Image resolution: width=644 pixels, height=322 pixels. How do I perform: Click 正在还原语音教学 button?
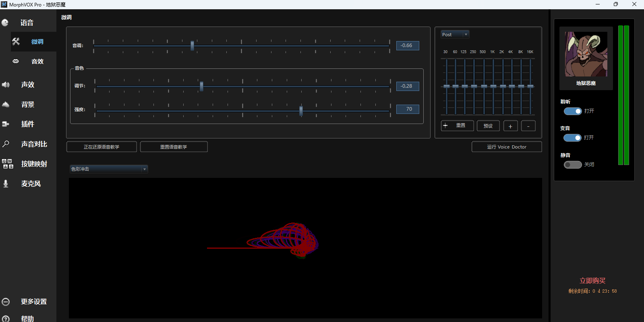(101, 147)
